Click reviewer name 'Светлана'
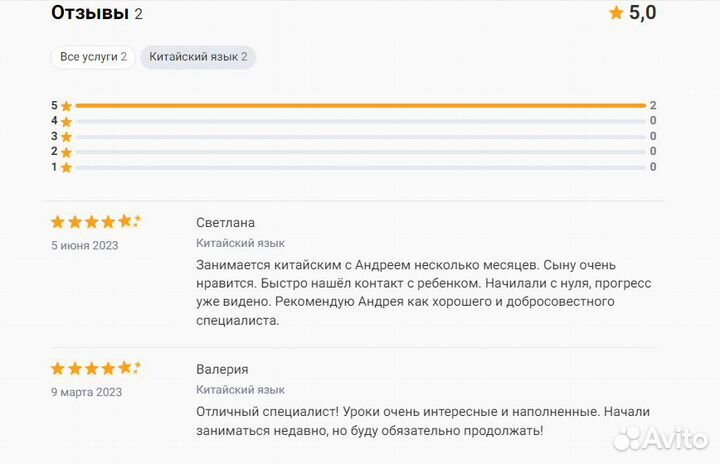This screenshot has height=464, width=720. (x=225, y=223)
